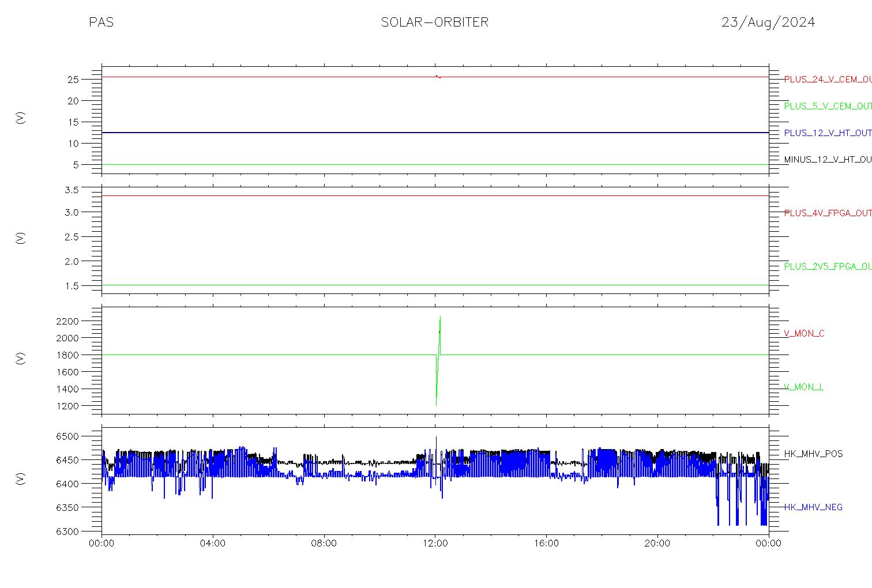Click the date 23/Aug/2024
Viewport: 872px width, 588px height.
[768, 22]
